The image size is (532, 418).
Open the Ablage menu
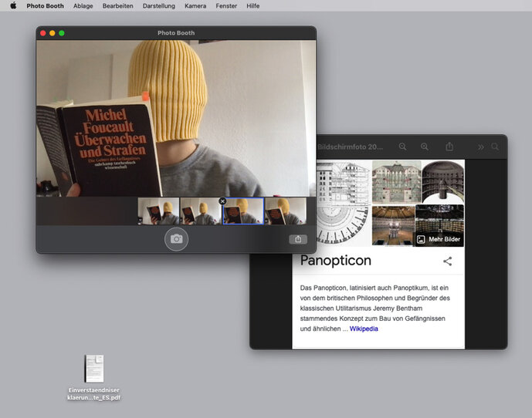(x=83, y=5)
